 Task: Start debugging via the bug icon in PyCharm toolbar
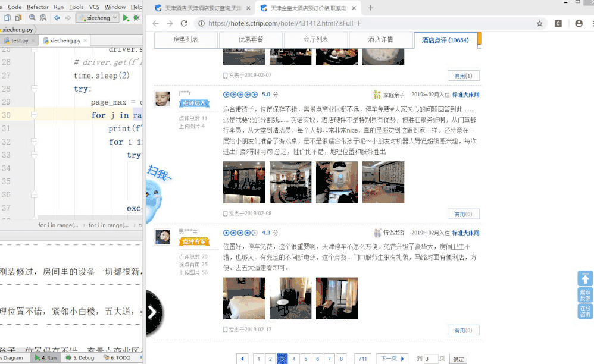[136, 18]
